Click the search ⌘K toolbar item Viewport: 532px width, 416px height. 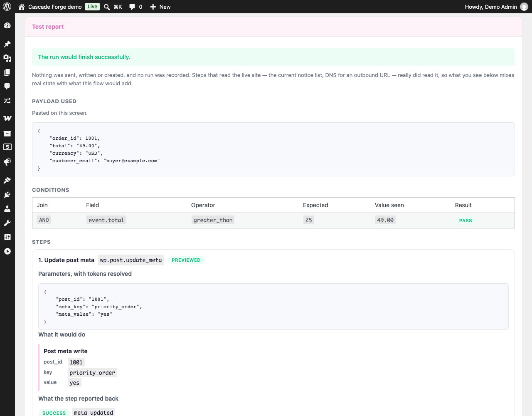113,7
